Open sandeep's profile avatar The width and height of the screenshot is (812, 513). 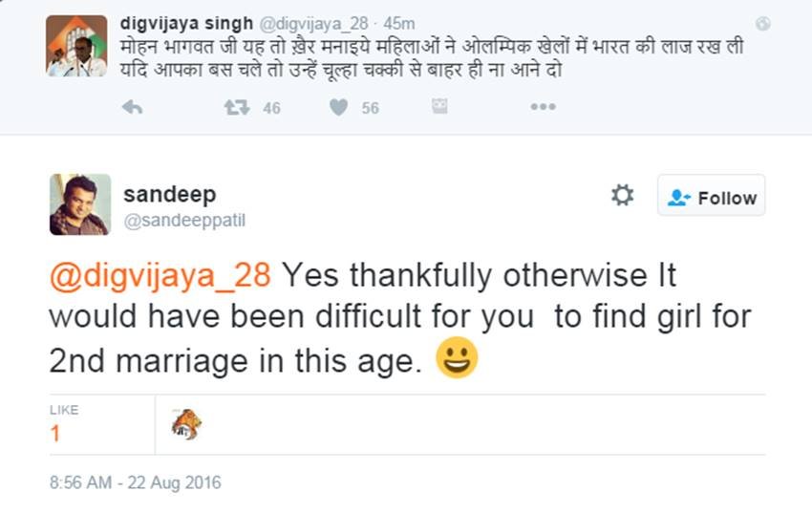tap(80, 204)
